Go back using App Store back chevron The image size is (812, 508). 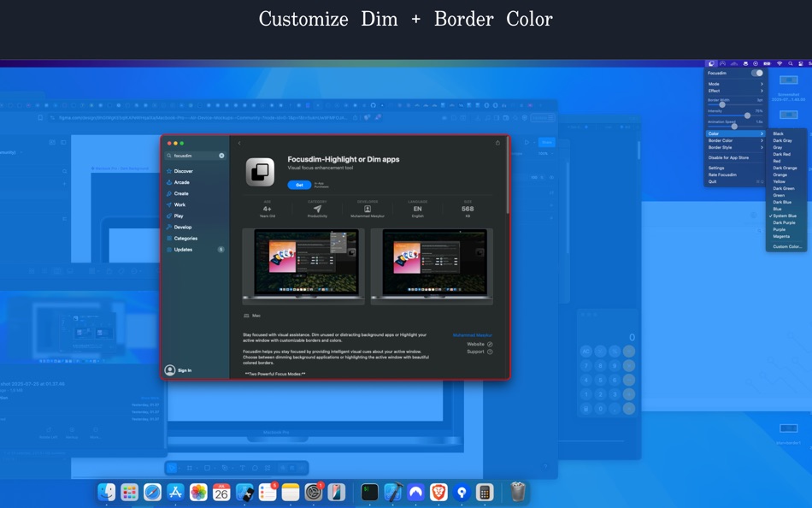coord(239,143)
